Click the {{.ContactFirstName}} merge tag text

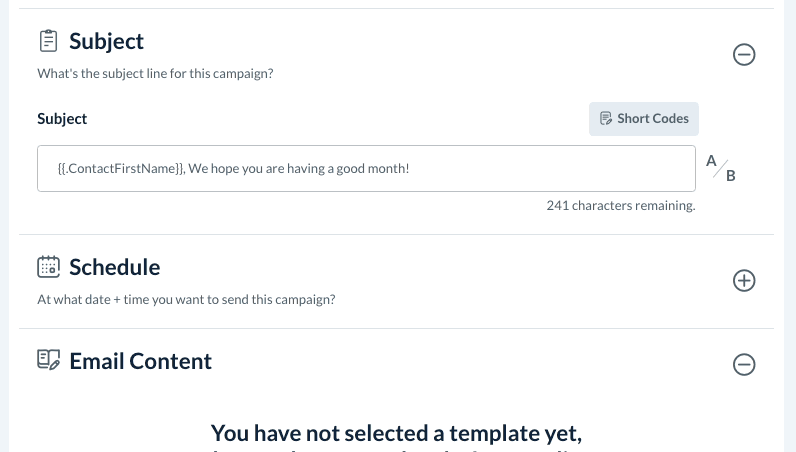[121, 169]
